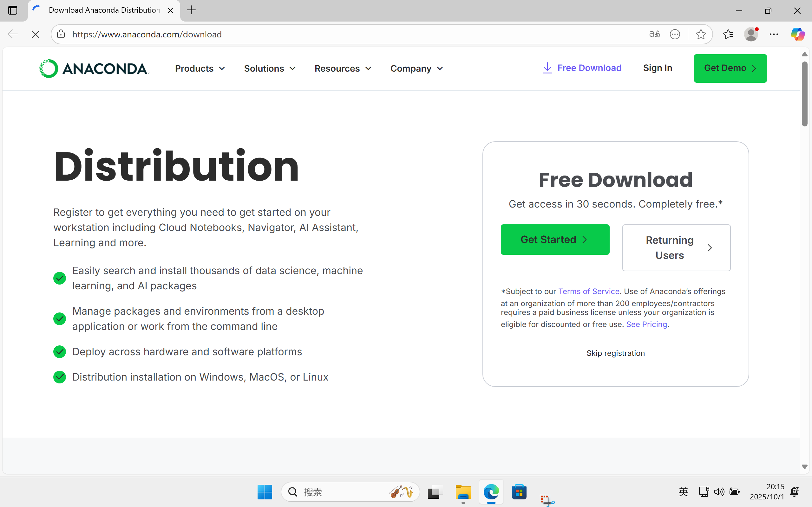Open the Company navigation menu
812x507 pixels.
(417, 68)
